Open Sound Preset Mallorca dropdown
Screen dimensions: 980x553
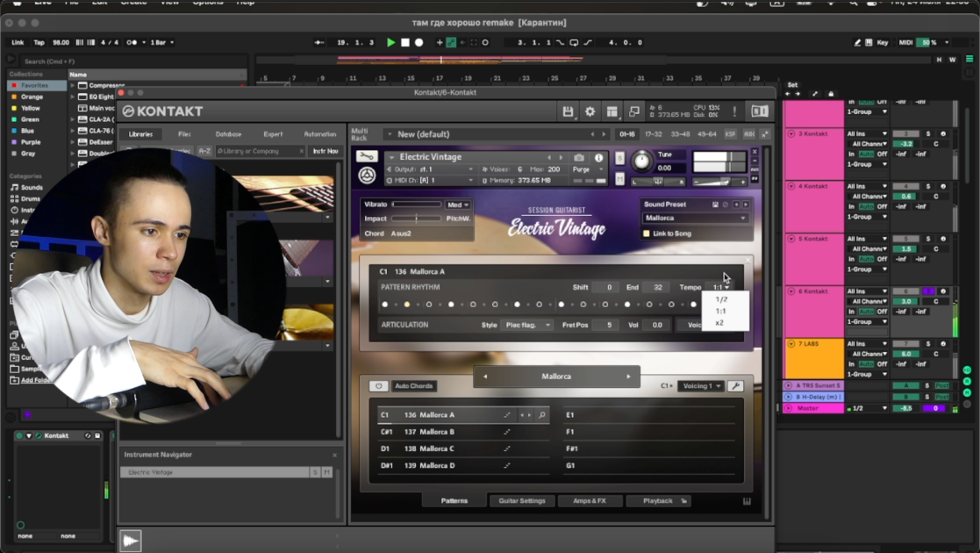click(x=695, y=219)
